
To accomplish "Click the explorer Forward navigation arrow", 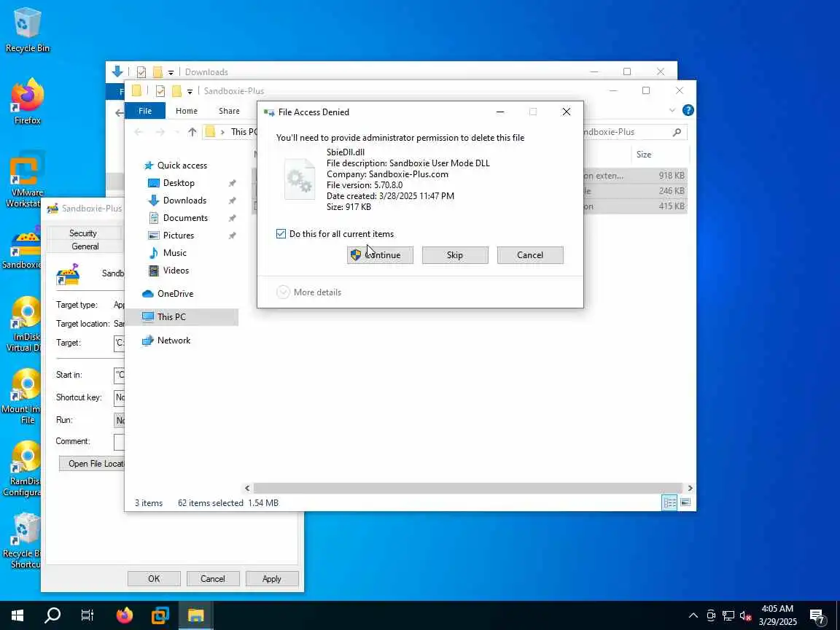I will pyautogui.click(x=160, y=132).
